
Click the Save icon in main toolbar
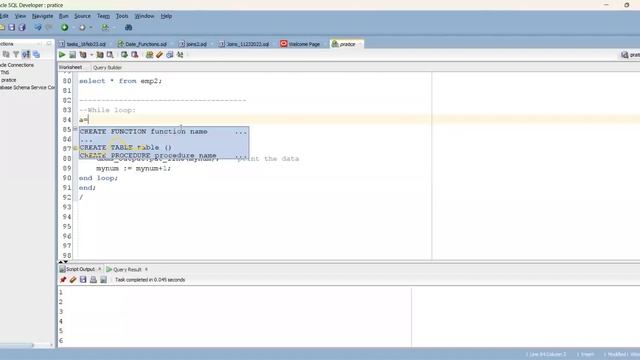coord(12,27)
